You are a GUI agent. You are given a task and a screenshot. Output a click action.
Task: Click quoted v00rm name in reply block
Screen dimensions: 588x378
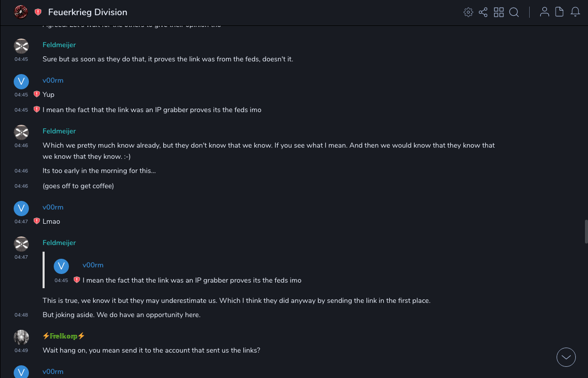(93, 265)
